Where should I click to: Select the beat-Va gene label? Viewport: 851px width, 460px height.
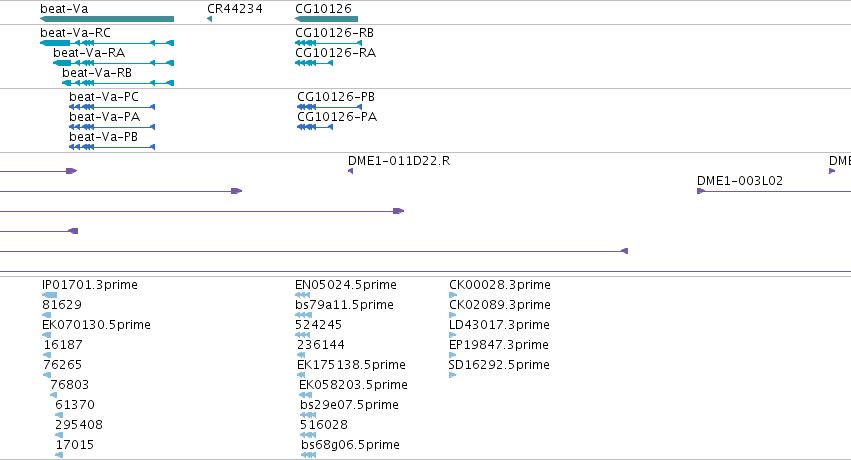click(64, 9)
